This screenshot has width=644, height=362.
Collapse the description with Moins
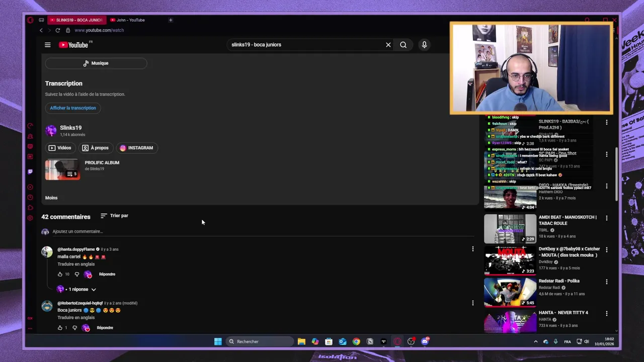(x=51, y=198)
